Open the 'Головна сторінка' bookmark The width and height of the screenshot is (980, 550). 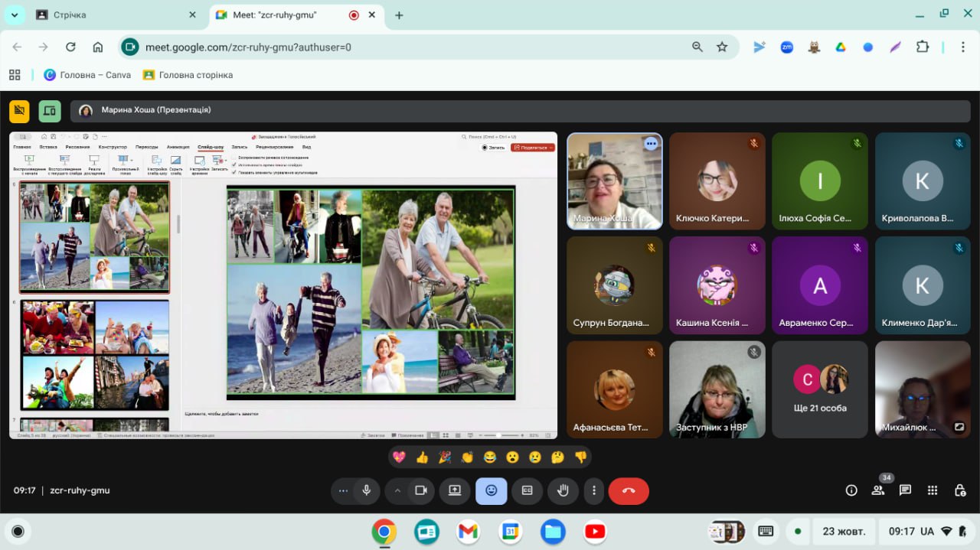[188, 75]
